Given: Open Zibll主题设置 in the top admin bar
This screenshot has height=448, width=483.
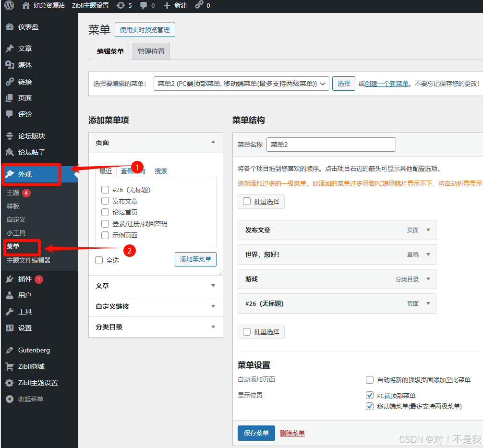Looking at the screenshot, I should [x=90, y=6].
